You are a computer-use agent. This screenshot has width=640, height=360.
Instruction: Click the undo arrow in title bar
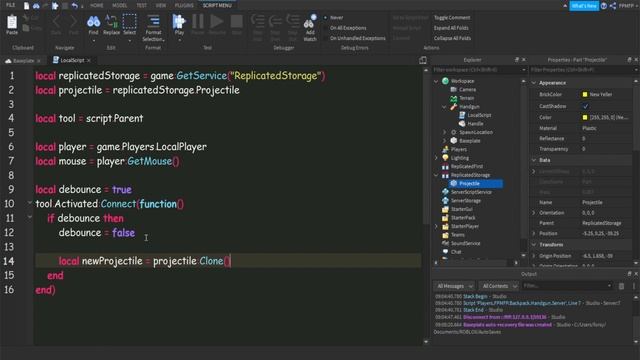coord(74,6)
